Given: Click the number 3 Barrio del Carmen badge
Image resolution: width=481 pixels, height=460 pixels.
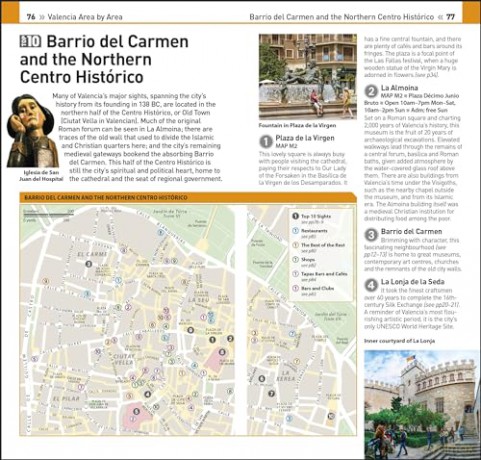Looking at the screenshot, I should (x=370, y=235).
